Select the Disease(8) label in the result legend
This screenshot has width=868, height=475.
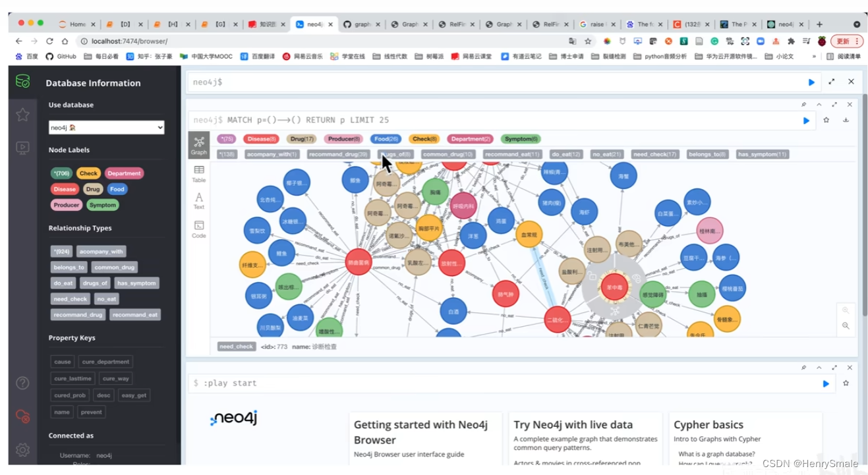click(261, 139)
